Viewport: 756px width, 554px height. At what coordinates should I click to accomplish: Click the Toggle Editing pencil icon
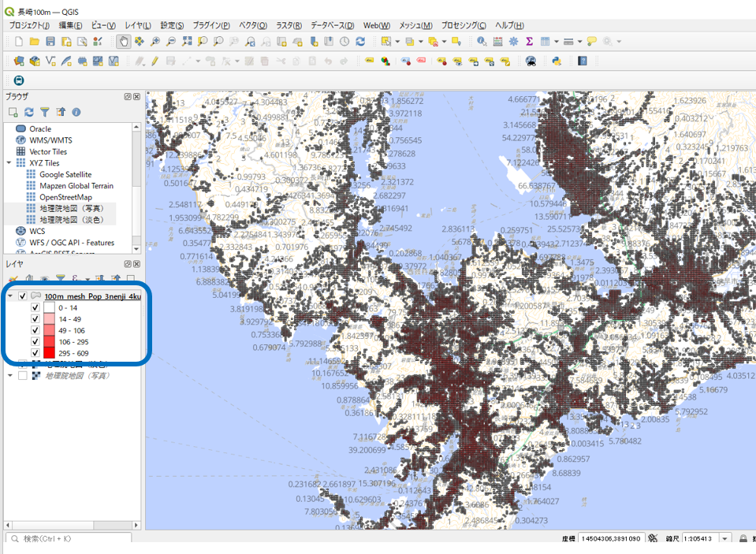pos(155,61)
